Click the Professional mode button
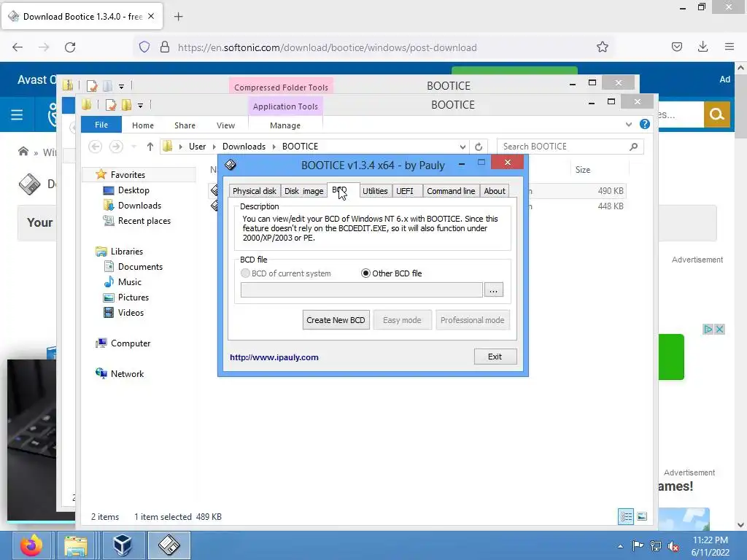The height and width of the screenshot is (560, 747). (x=472, y=320)
